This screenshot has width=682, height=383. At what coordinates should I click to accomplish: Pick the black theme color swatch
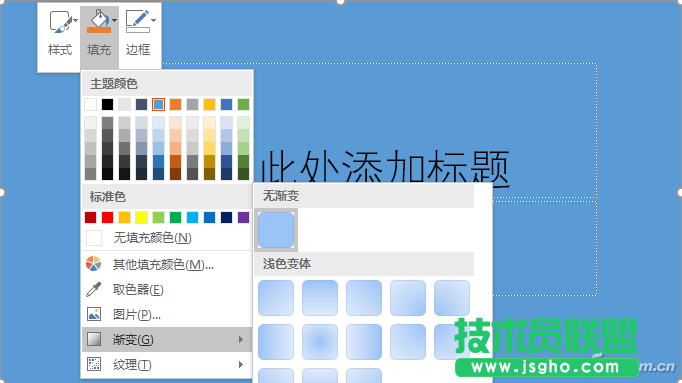tap(107, 104)
